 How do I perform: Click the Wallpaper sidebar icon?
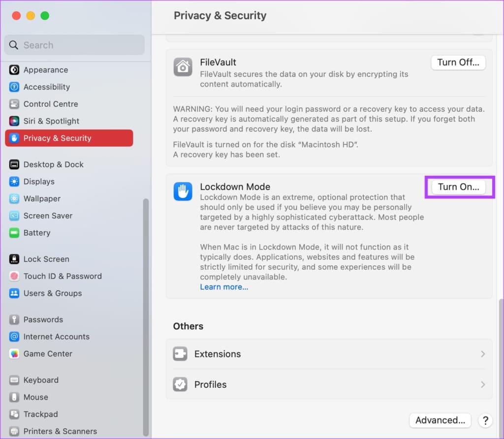pos(14,199)
